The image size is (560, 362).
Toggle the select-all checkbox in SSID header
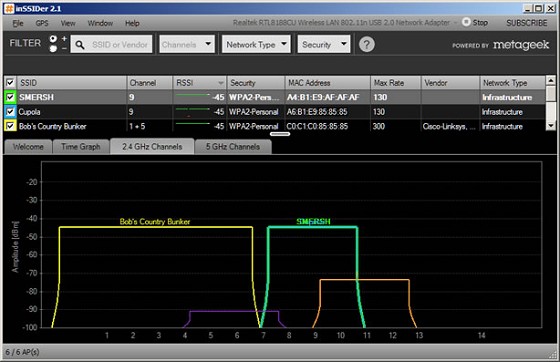coord(10,83)
